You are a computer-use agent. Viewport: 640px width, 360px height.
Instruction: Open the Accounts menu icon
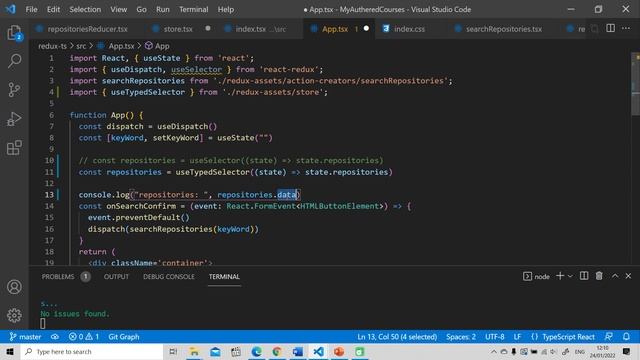click(x=14, y=287)
